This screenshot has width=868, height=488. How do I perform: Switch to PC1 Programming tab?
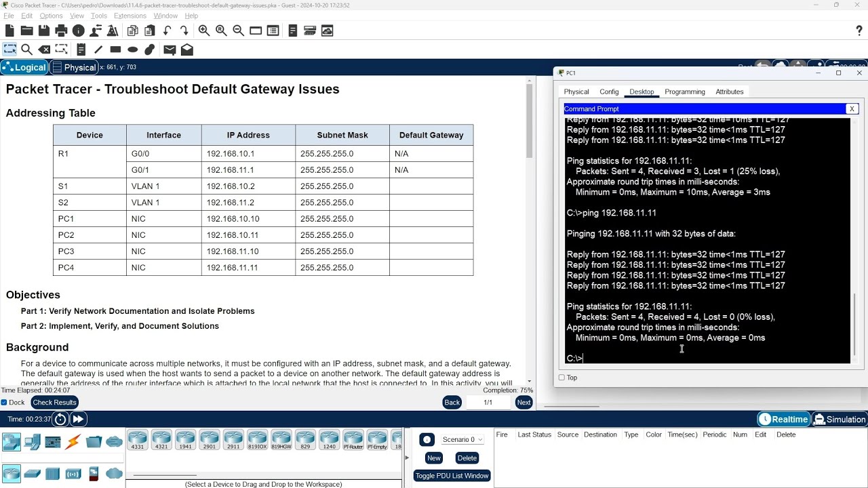pyautogui.click(x=685, y=91)
